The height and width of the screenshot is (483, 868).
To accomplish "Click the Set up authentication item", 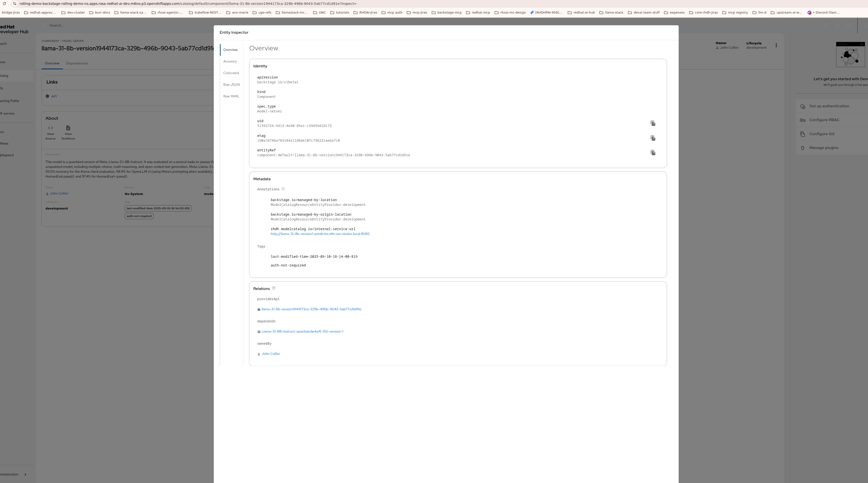I will pos(829,106).
